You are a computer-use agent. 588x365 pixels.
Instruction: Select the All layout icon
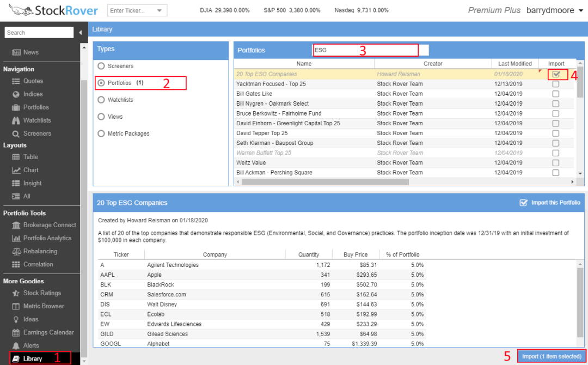(16, 197)
